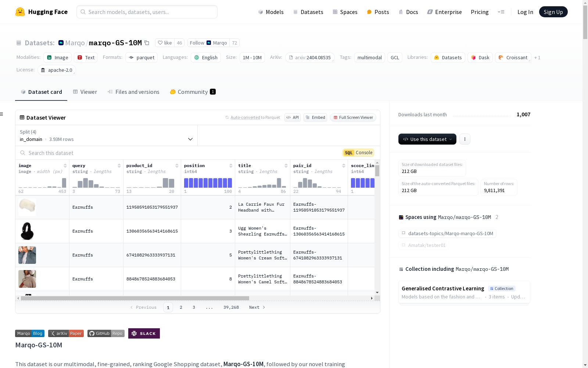Focus the Search models, datasets, users field

coord(147,12)
